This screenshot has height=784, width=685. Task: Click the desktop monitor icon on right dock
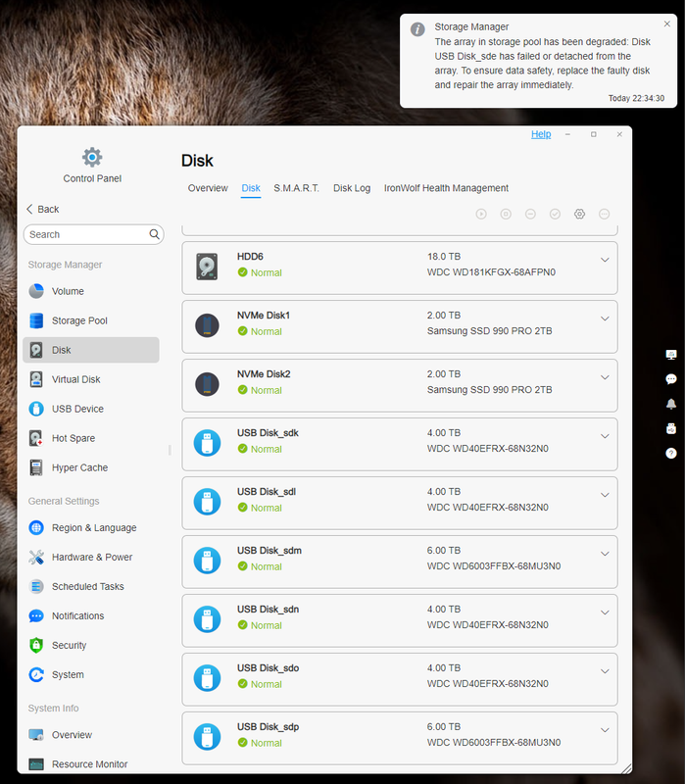[x=671, y=355]
